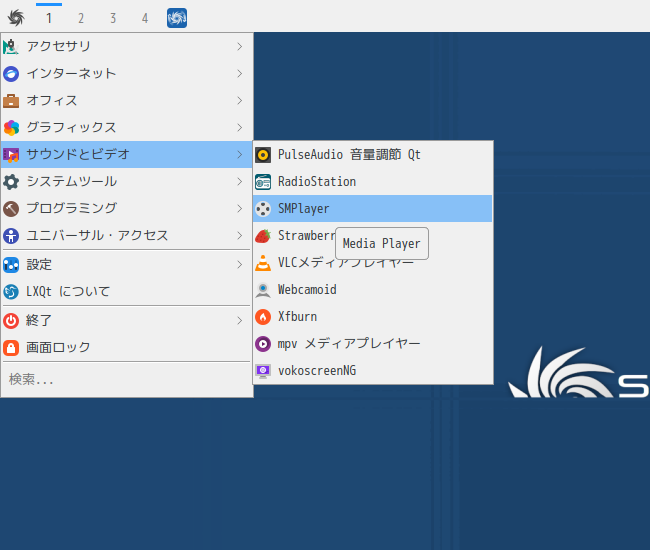Click the オフィス briefcase icon

point(11,101)
